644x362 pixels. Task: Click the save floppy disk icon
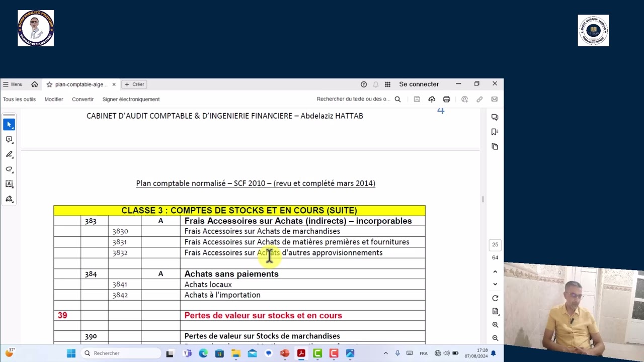tap(417, 99)
